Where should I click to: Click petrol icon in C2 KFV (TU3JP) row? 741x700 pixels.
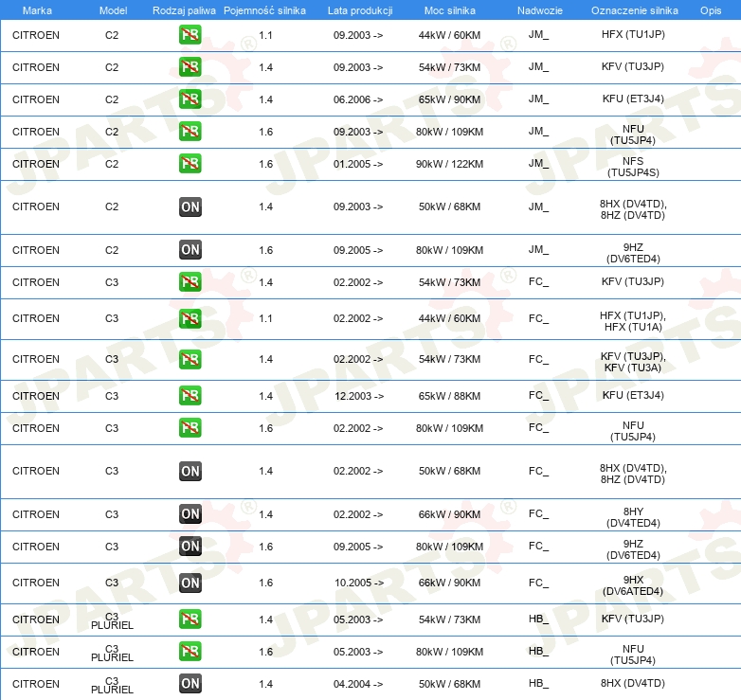[x=190, y=67]
